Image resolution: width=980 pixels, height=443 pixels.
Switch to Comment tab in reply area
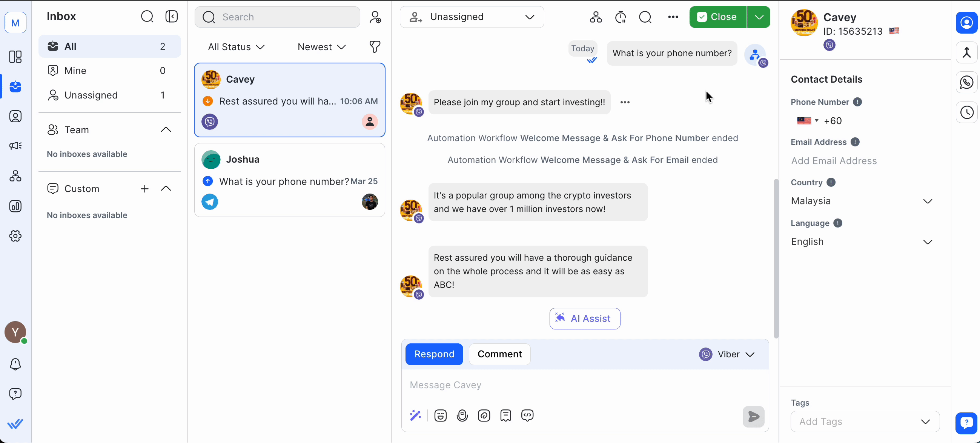tap(500, 354)
